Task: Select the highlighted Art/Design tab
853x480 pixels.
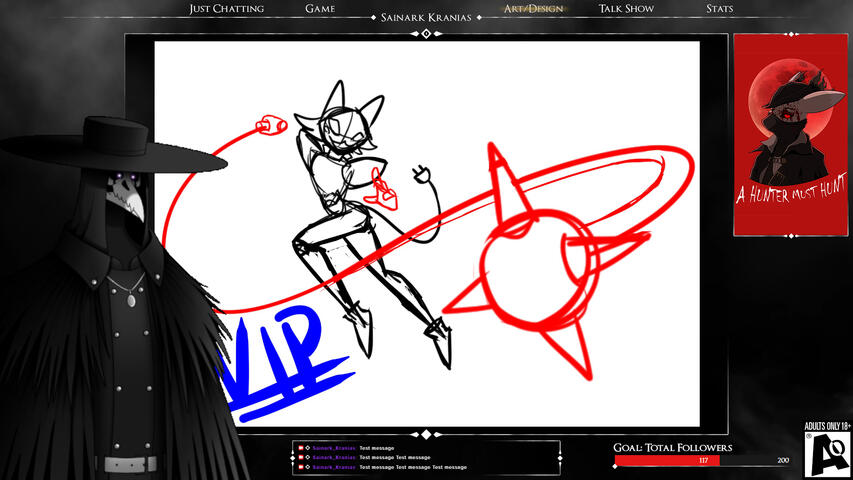Action: click(x=533, y=9)
